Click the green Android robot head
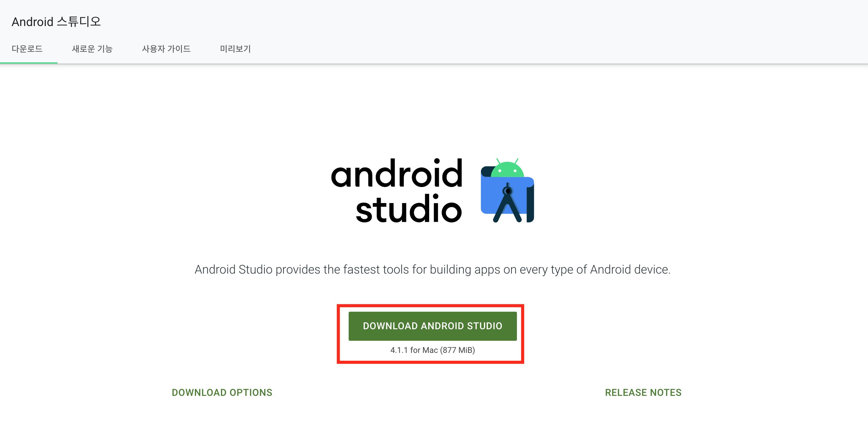Screen dimensions: 868x437 pos(507,170)
